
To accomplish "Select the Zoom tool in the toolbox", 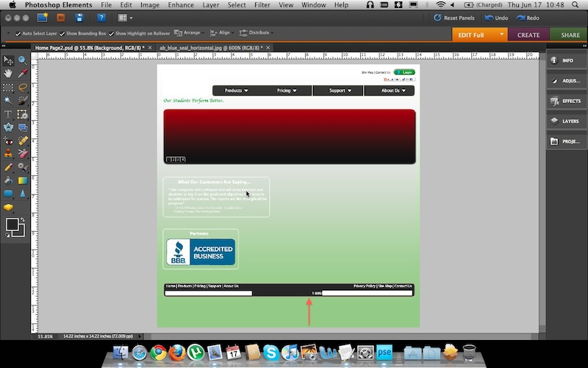I will pos(22,60).
